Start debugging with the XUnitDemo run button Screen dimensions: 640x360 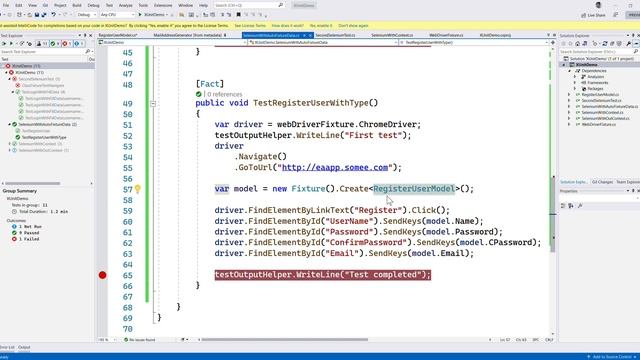click(x=152, y=15)
